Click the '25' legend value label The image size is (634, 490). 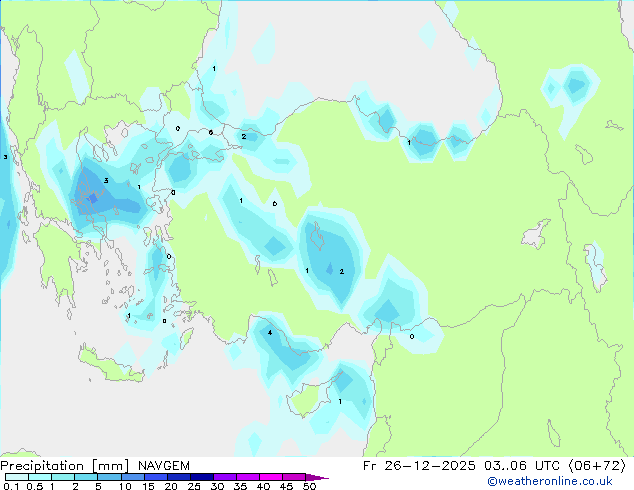[194, 486]
